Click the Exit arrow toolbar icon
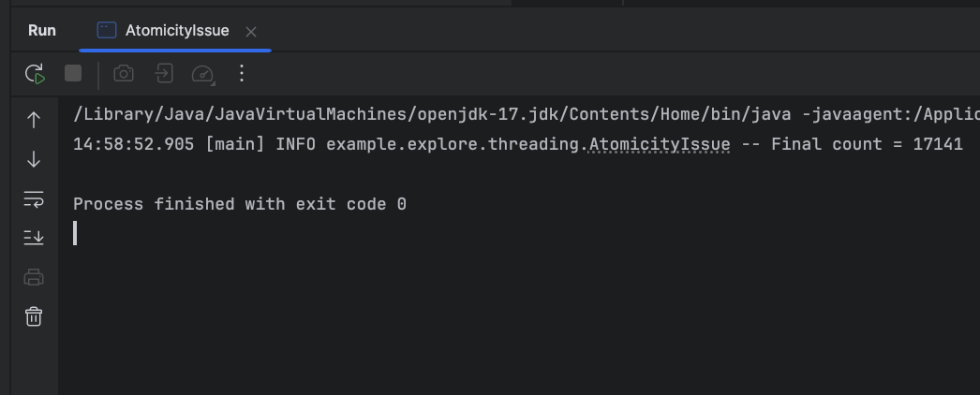980x395 pixels. tap(164, 73)
